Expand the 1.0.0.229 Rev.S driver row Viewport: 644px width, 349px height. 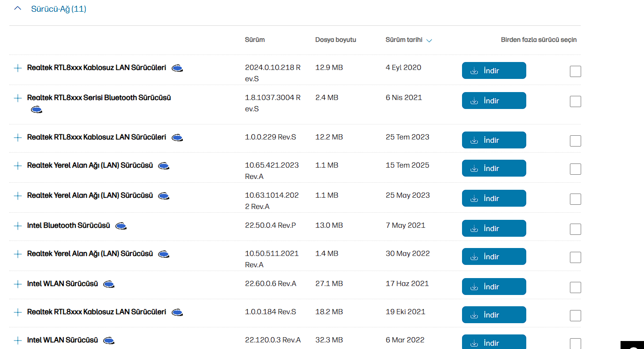pos(18,138)
